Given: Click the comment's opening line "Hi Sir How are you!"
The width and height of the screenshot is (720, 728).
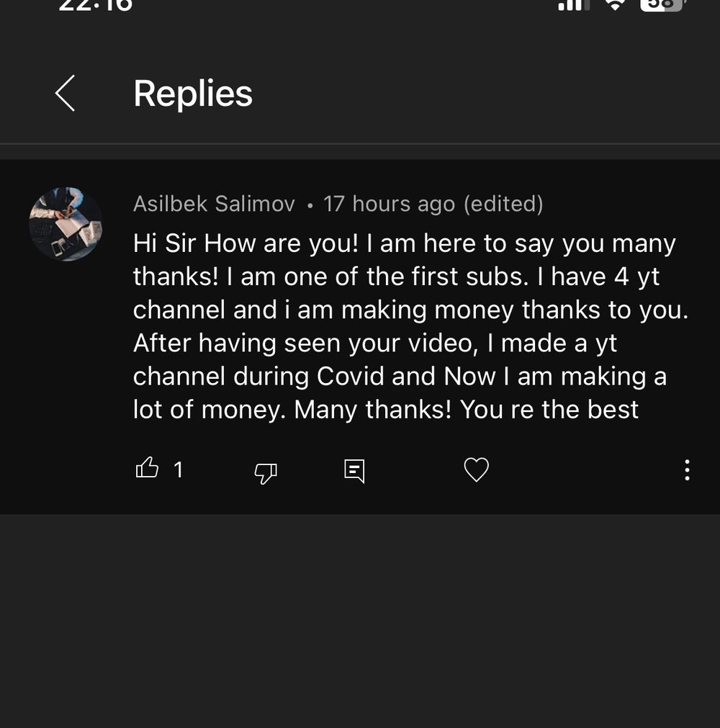Looking at the screenshot, I should tap(246, 244).
